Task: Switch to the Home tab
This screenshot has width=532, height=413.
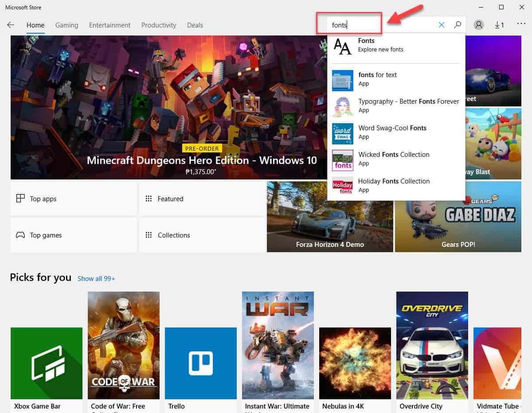Action: point(35,25)
